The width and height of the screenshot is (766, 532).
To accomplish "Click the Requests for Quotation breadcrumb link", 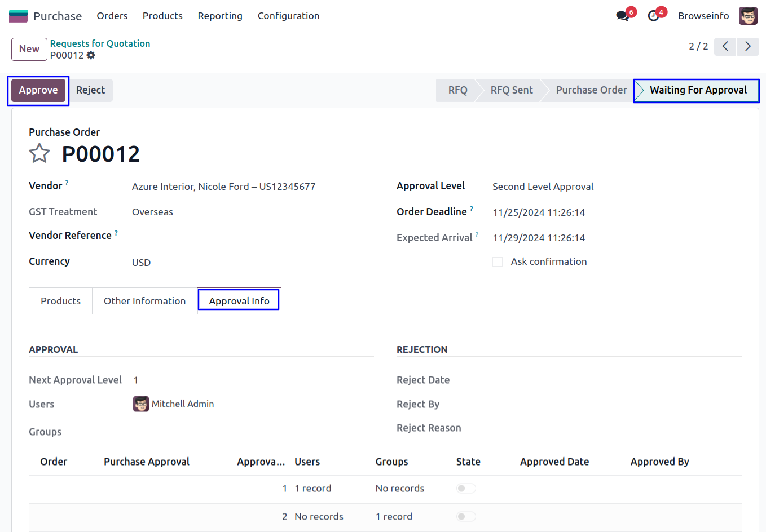I will pyautogui.click(x=100, y=43).
